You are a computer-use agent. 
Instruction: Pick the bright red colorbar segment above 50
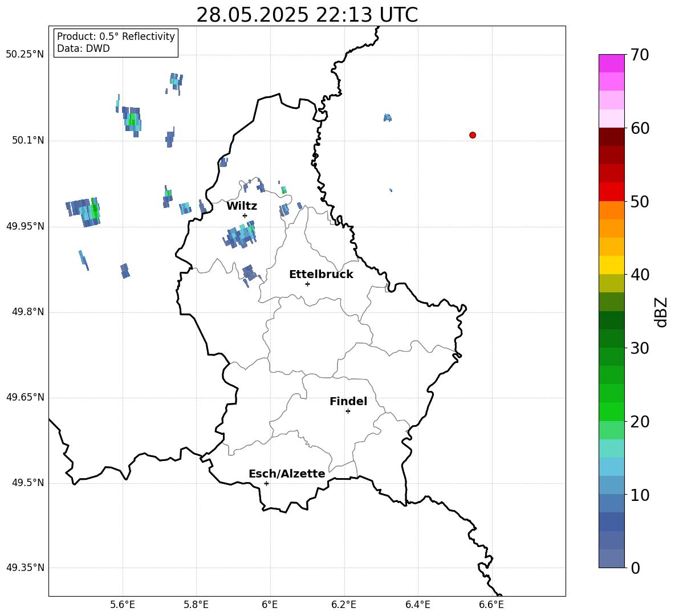[x=612, y=192]
